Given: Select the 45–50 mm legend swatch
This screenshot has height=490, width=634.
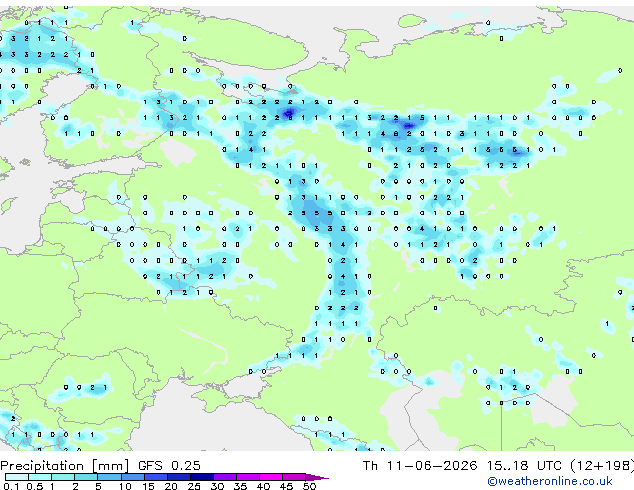Looking at the screenshot, I should click(294, 477).
